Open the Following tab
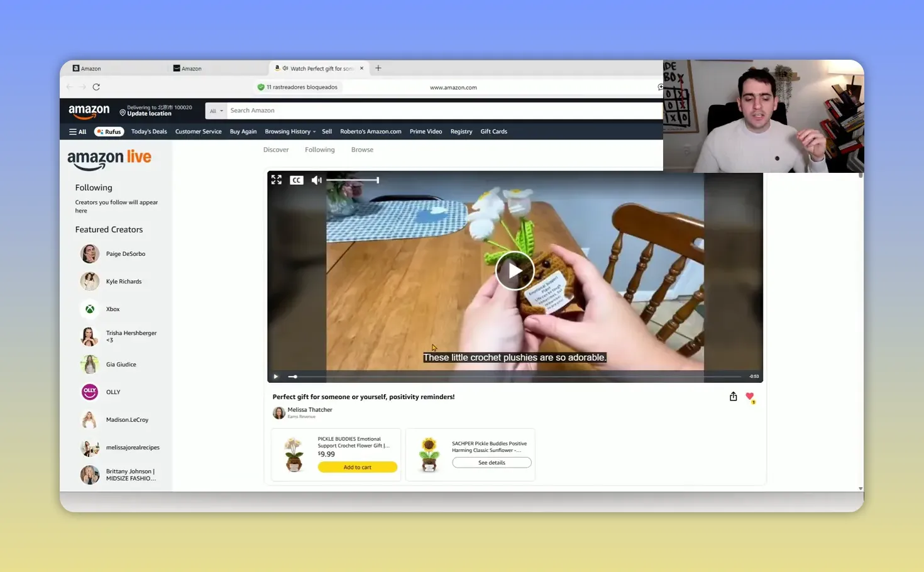924x572 pixels. [x=320, y=150]
